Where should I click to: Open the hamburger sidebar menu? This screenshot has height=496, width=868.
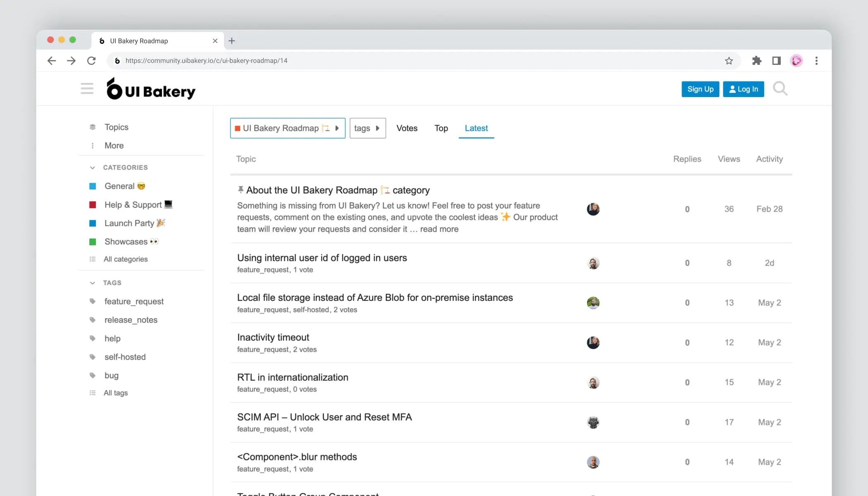[x=87, y=88]
